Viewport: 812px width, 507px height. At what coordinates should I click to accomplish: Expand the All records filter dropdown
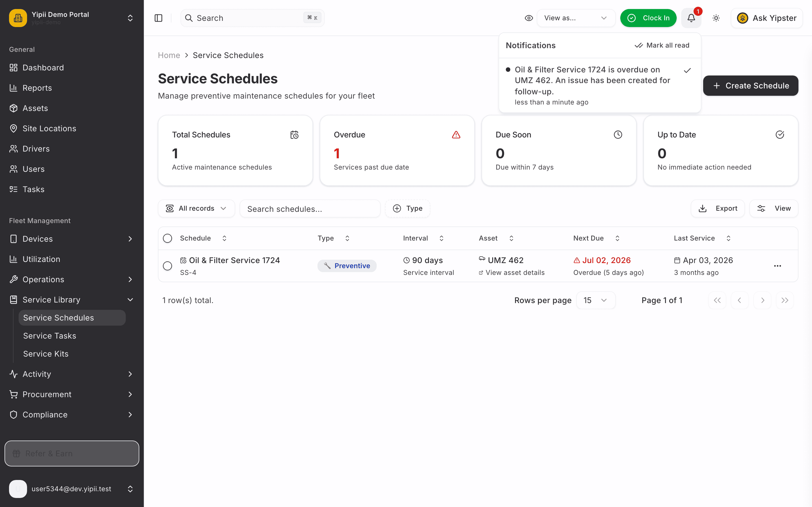[196, 208]
